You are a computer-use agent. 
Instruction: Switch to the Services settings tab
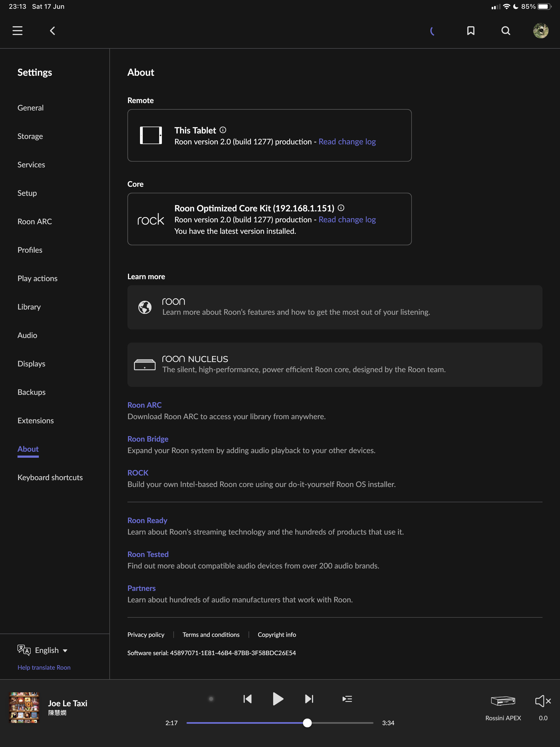(x=31, y=164)
